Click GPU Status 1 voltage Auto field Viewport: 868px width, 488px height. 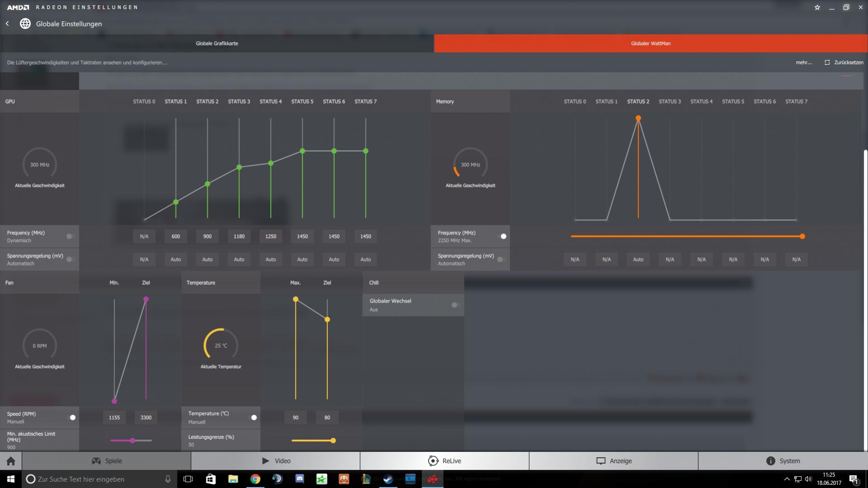[x=176, y=259]
